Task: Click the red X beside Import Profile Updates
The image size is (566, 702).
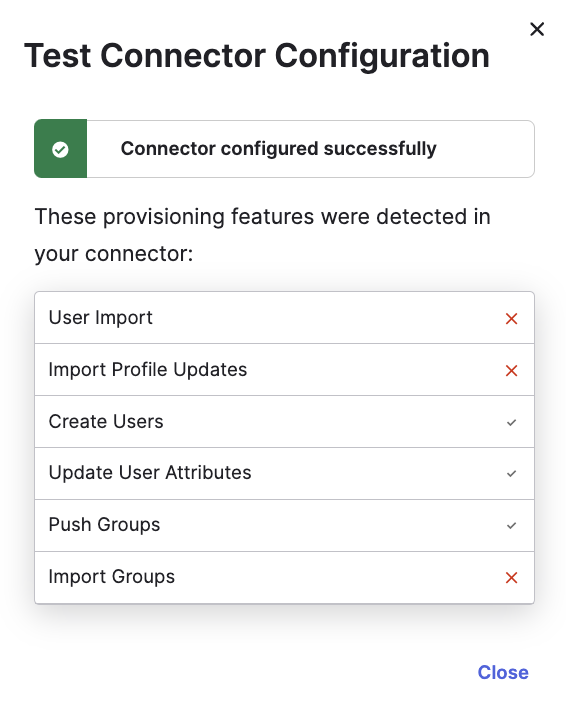Action: tap(511, 371)
